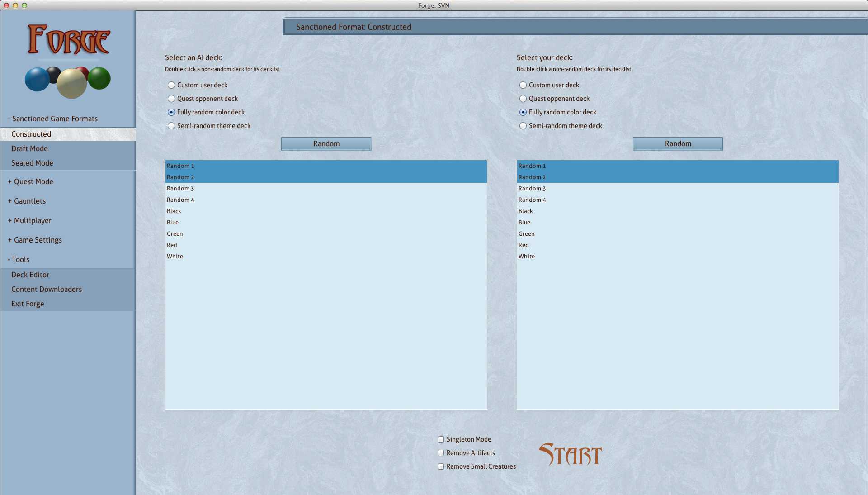868x495 pixels.
Task: Click the green mana orb
Action: tap(100, 78)
